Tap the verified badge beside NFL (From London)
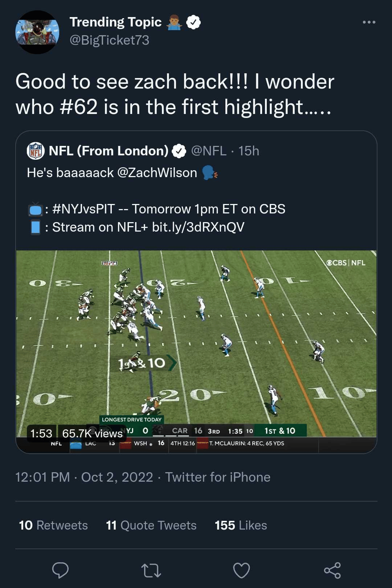The height and width of the screenshot is (588, 392). 179,151
